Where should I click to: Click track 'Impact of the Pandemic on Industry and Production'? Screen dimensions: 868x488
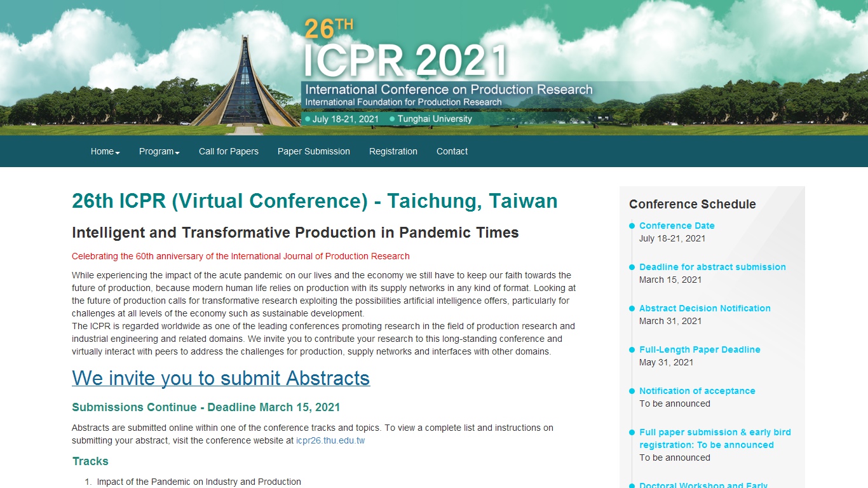point(199,482)
